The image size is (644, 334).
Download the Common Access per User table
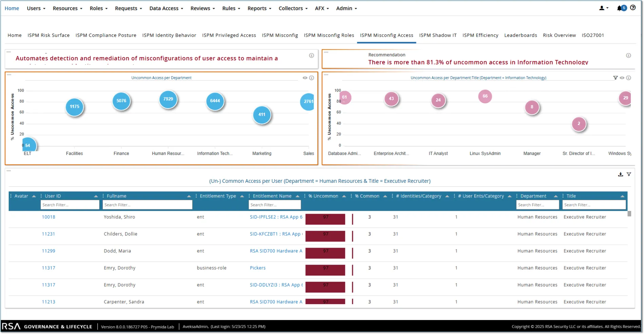(620, 174)
